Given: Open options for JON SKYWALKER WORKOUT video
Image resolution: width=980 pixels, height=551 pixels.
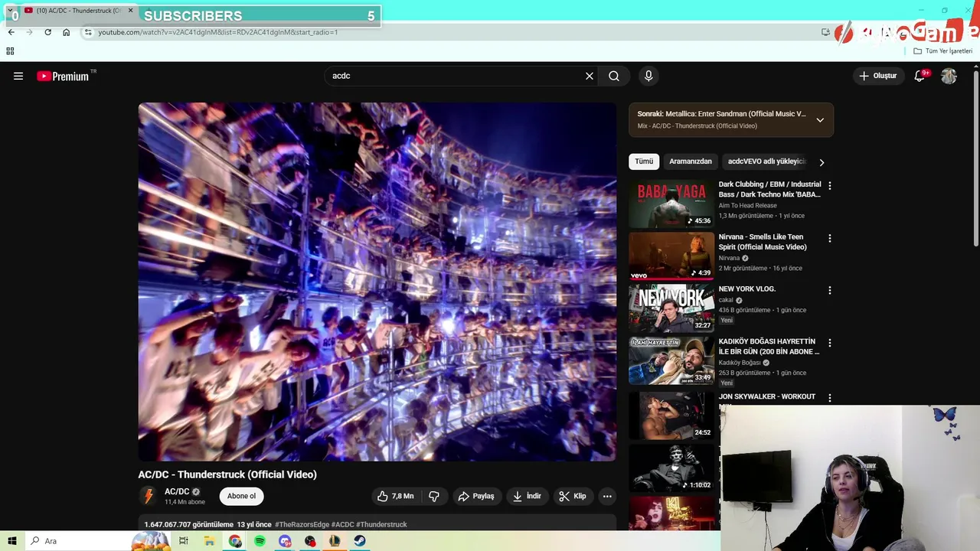Looking at the screenshot, I should click(829, 398).
